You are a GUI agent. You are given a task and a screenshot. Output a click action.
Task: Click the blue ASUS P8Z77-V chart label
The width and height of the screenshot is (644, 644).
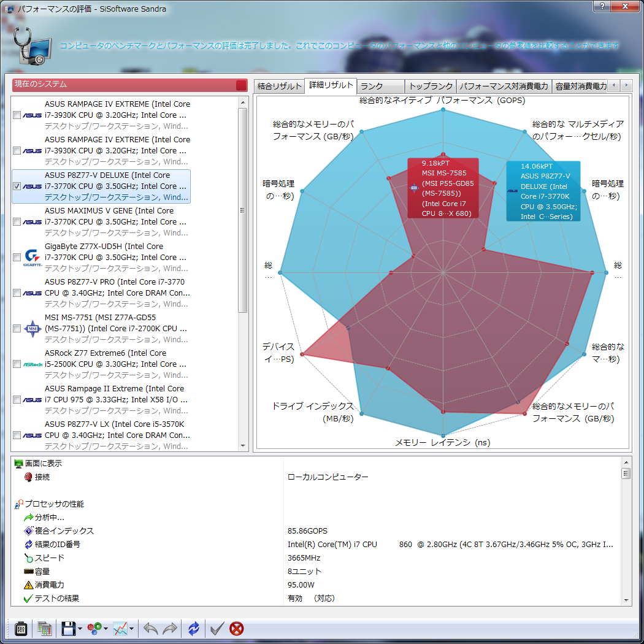543,191
